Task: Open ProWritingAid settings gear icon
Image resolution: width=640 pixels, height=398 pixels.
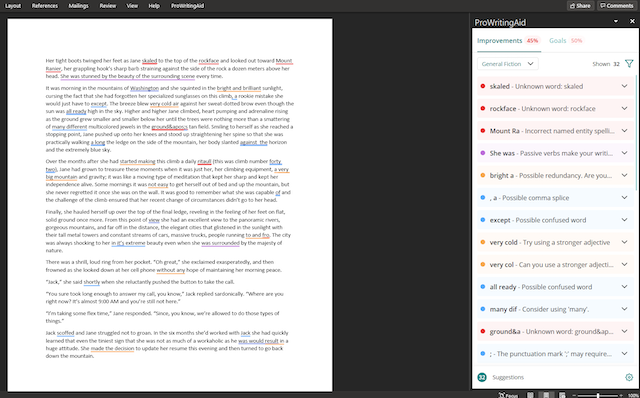Action: coord(629,377)
